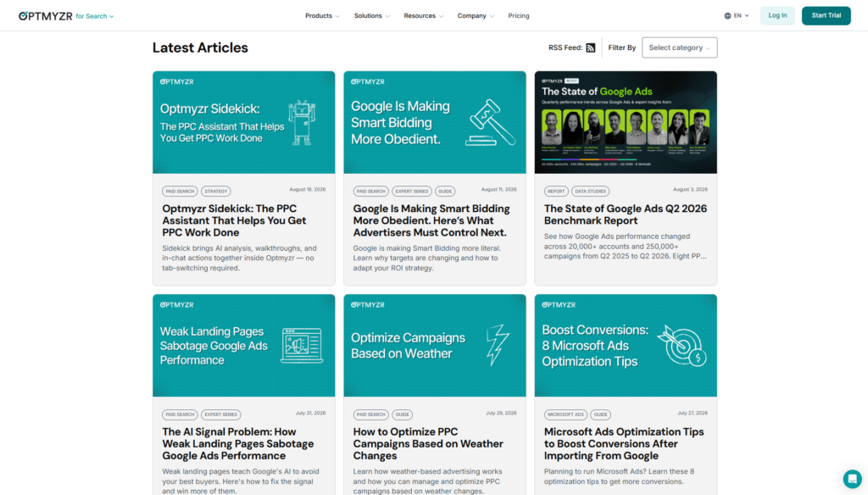The image size is (868, 495).
Task: Open the Select category filter
Action: point(679,47)
